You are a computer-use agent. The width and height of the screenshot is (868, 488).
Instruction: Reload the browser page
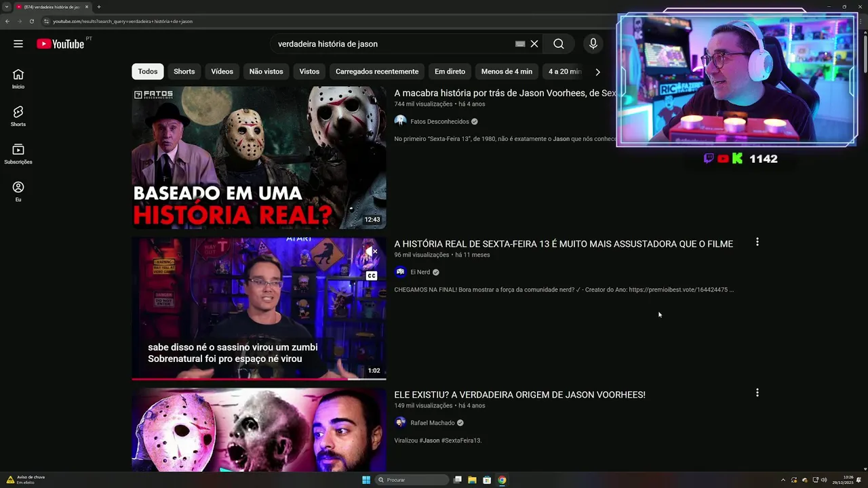tap(31, 21)
